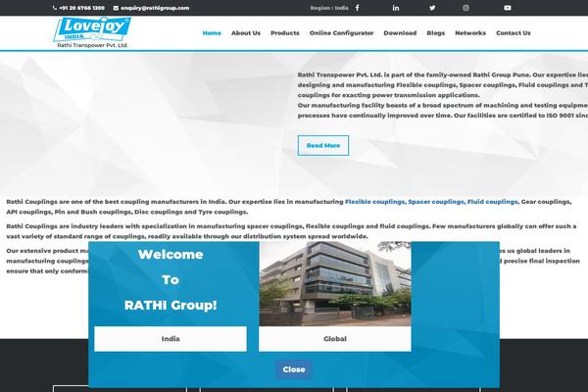Image resolution: width=588 pixels, height=392 pixels.
Task: Open the Twitter bird icon
Action: click(432, 8)
